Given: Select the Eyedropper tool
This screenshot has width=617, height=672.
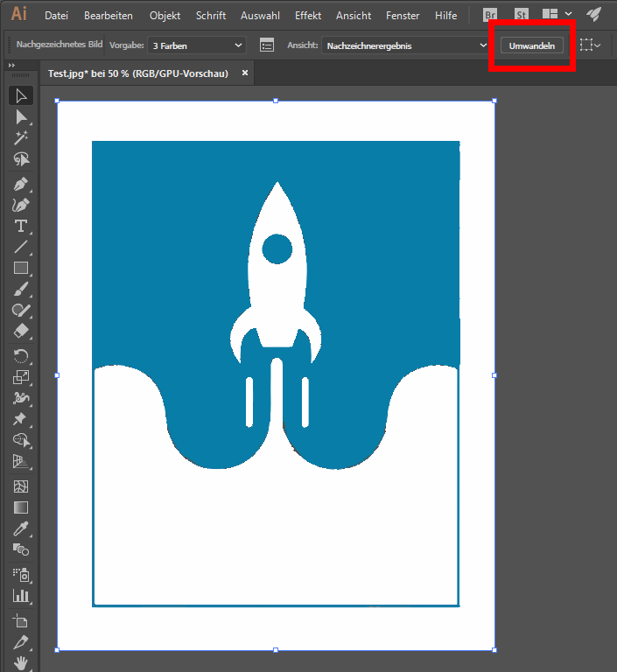Looking at the screenshot, I should pyautogui.click(x=21, y=528).
